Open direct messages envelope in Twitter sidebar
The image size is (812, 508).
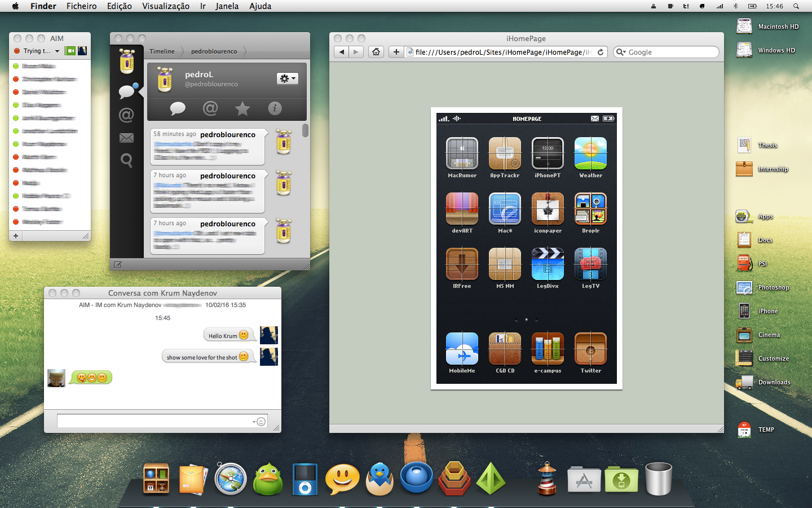(126, 138)
